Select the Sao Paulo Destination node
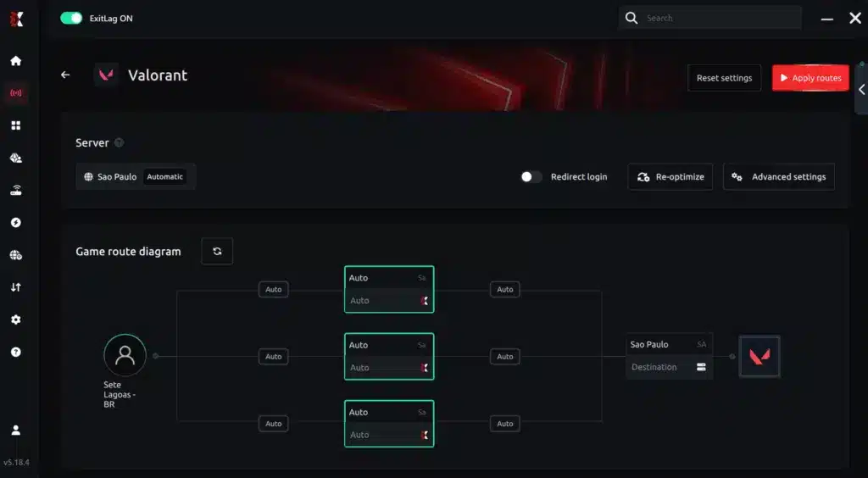The image size is (868, 478). pos(670,356)
